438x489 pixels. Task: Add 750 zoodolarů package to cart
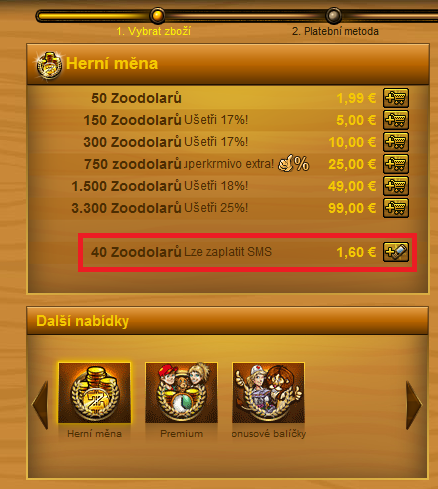pos(396,164)
